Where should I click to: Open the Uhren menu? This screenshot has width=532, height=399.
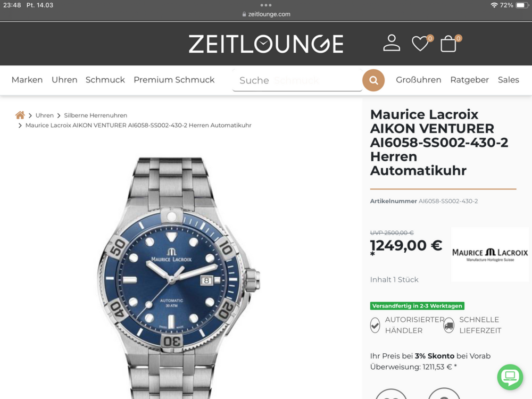64,80
